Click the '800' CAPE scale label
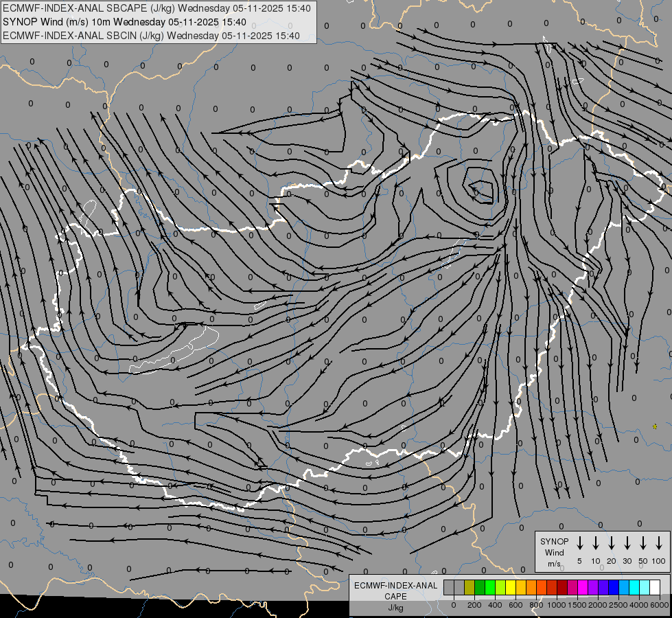This screenshot has height=618, width=672. pyautogui.click(x=536, y=605)
